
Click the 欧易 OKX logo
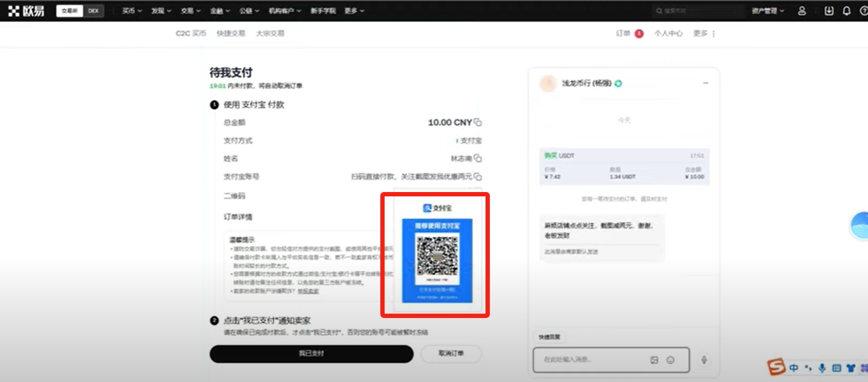click(x=28, y=11)
